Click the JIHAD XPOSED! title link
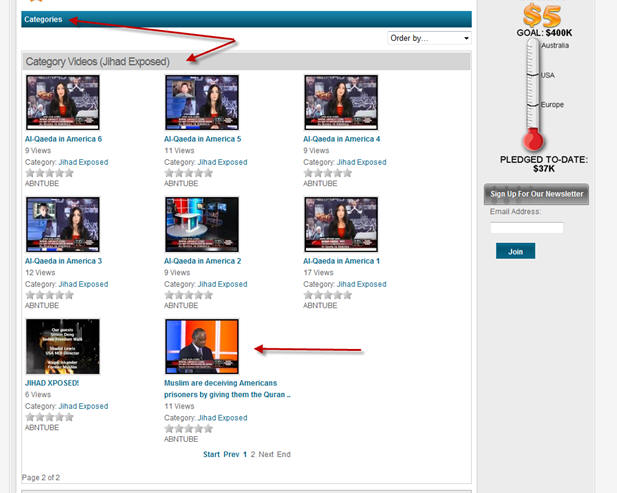 pyautogui.click(x=52, y=383)
